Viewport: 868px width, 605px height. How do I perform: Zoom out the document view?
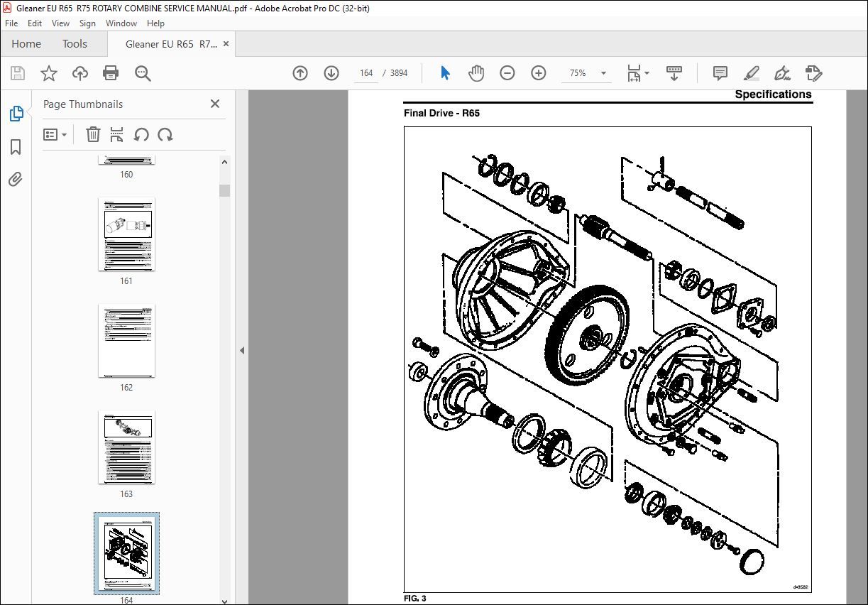(x=507, y=72)
